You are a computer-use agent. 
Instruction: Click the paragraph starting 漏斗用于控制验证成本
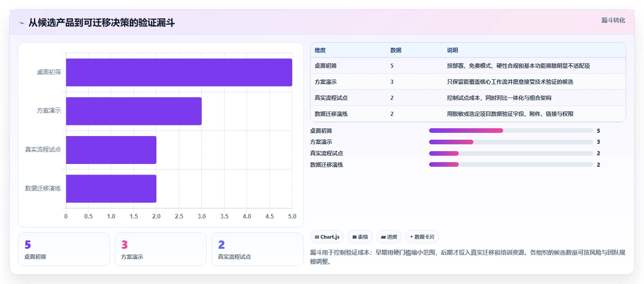click(467, 257)
